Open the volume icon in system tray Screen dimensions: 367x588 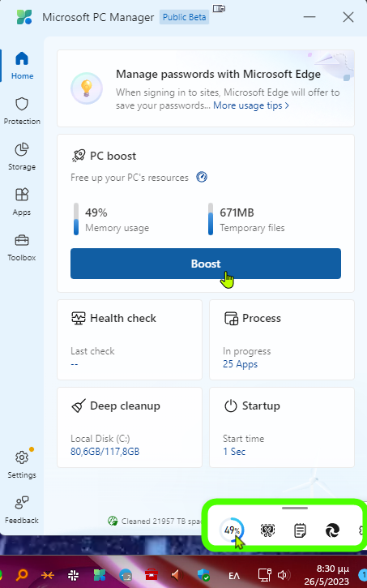284,575
